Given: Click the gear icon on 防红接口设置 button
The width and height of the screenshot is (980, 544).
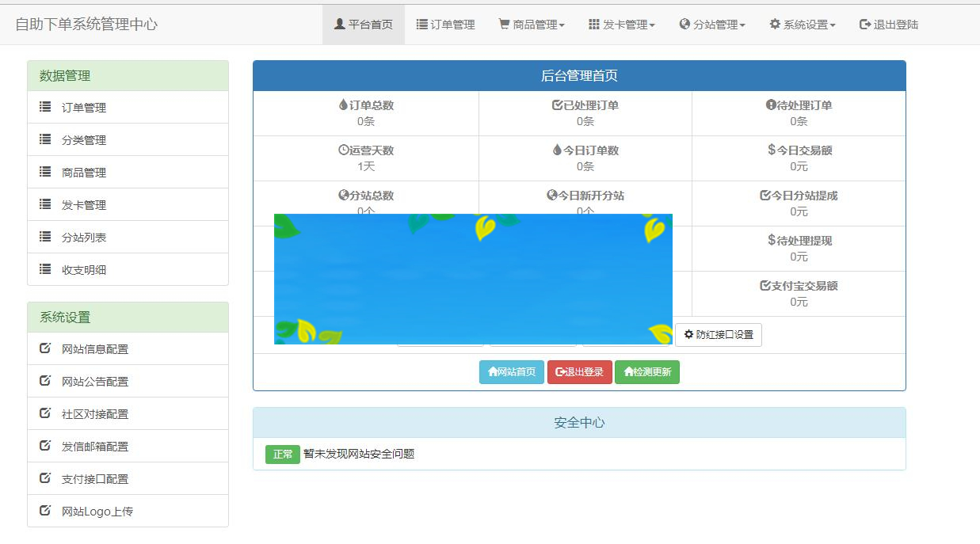Looking at the screenshot, I should (x=688, y=335).
